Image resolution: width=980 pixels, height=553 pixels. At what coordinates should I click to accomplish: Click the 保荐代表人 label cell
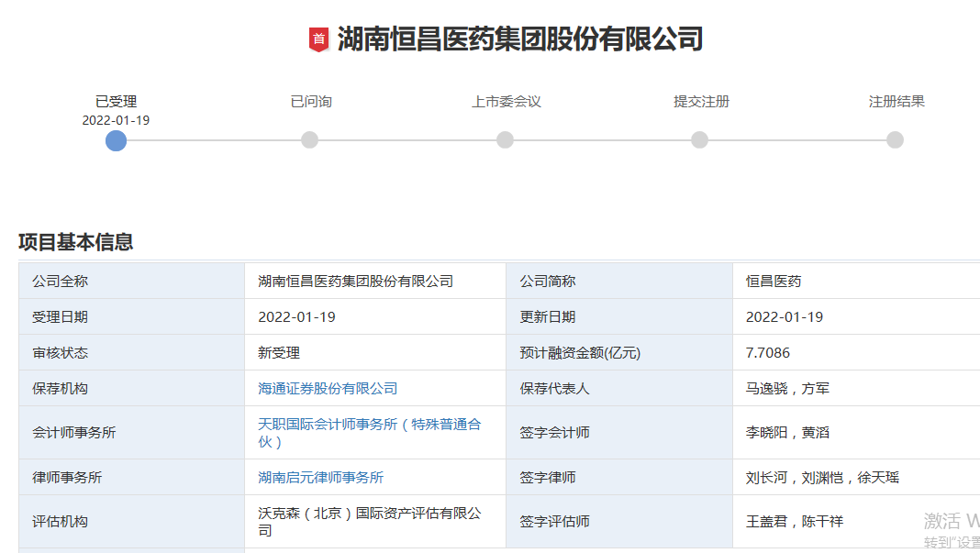tap(619, 388)
